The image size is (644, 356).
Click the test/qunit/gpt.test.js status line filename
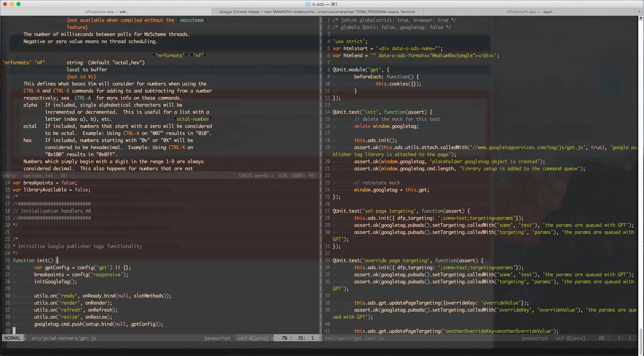(x=354, y=338)
